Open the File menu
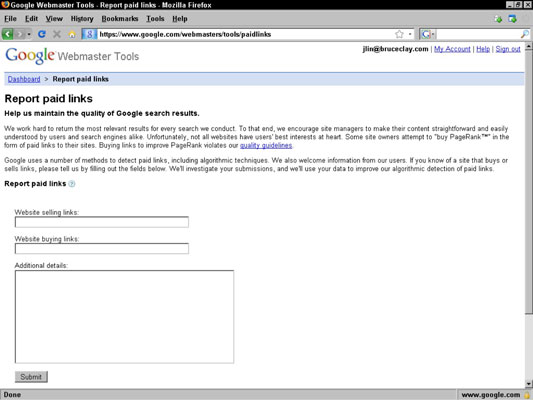 tap(11, 19)
